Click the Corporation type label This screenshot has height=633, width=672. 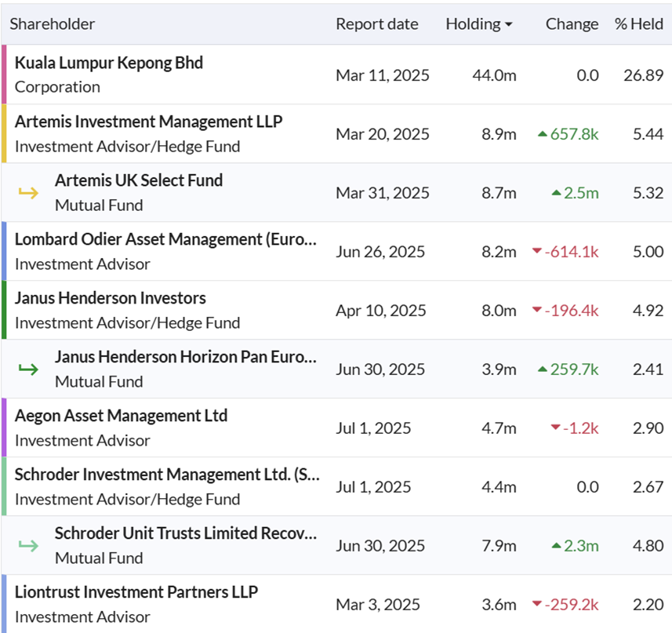57,87
